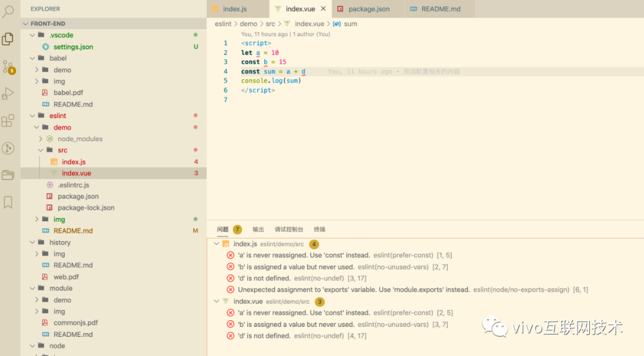Image resolution: width=644 pixels, height=356 pixels.
Task: Open the Extensions view icon
Action: pos(8,120)
